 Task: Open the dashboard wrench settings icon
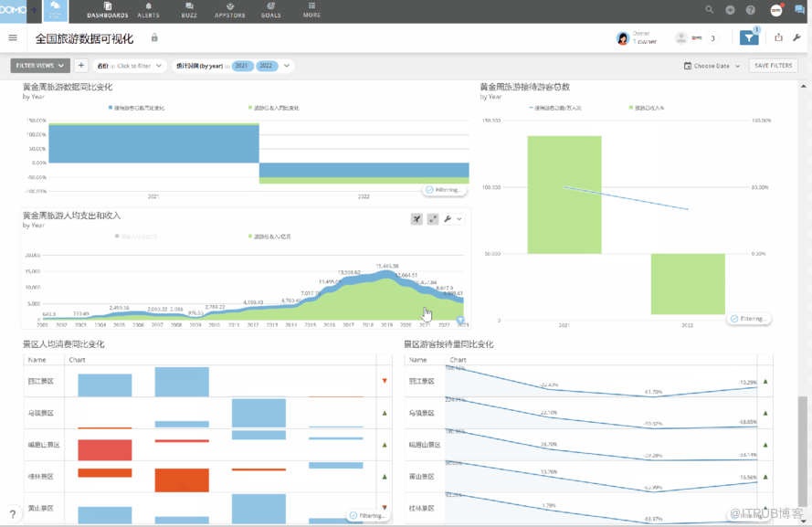[797, 37]
